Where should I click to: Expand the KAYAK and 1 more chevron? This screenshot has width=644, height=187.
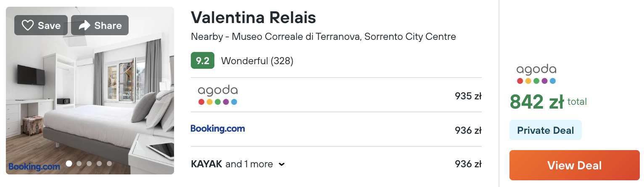(x=282, y=164)
